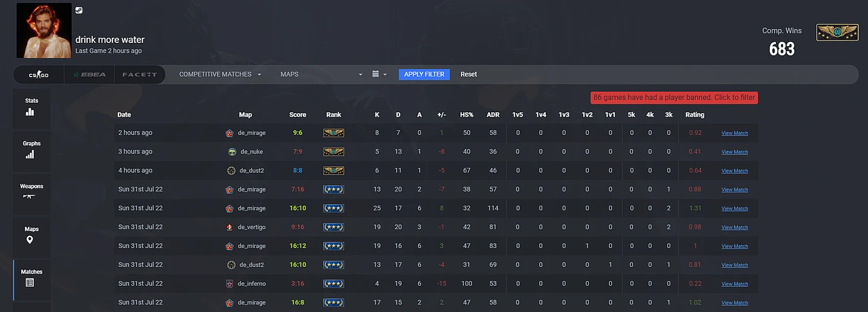Click the de_nuke map icon

tap(232, 152)
